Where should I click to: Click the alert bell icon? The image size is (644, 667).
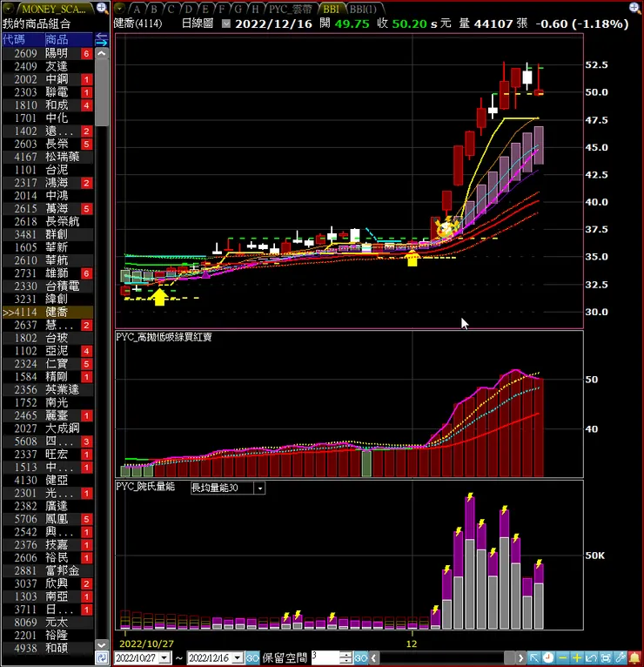(x=634, y=658)
